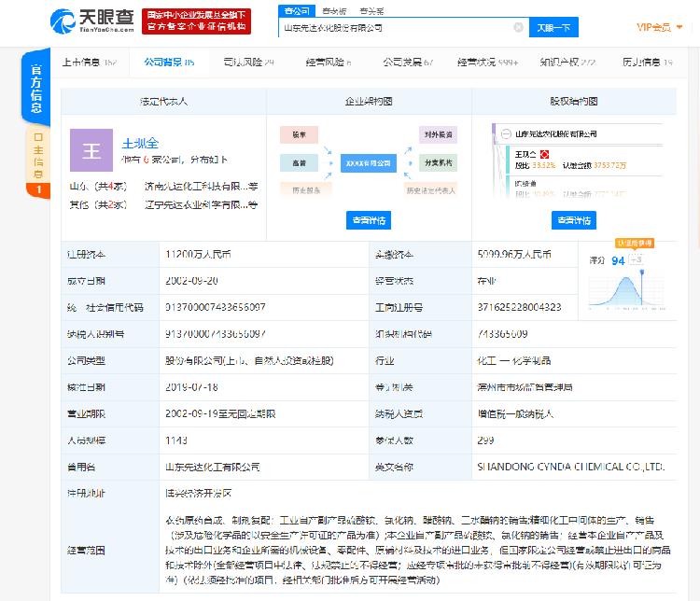
Task: Select the 查关系 search tab
Action: coord(371,11)
